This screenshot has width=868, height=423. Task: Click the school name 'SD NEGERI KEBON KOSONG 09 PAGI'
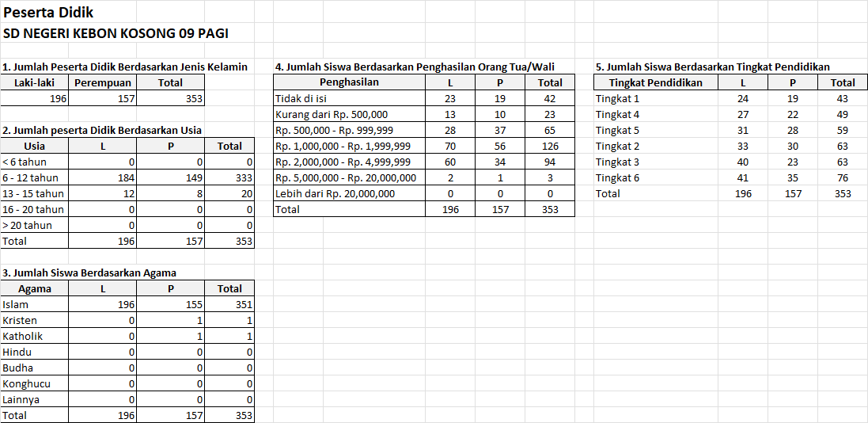pos(116,34)
